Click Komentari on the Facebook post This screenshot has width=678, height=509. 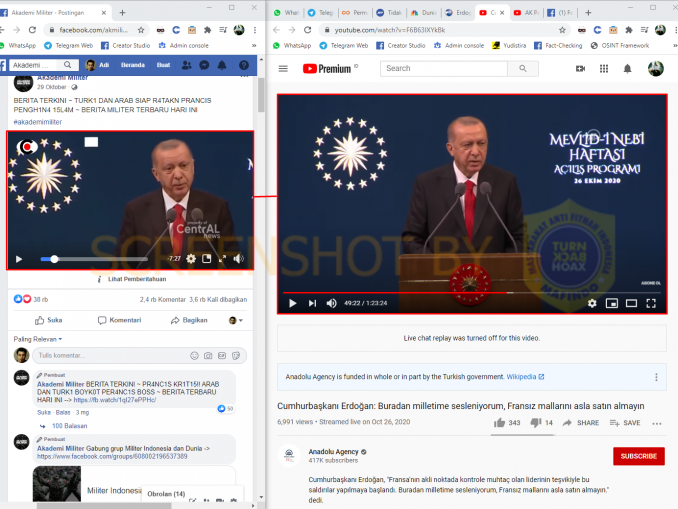click(119, 320)
